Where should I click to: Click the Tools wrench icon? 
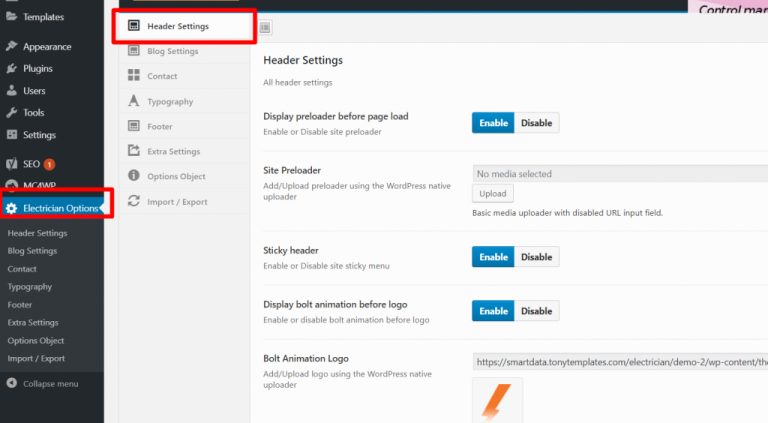coord(11,113)
